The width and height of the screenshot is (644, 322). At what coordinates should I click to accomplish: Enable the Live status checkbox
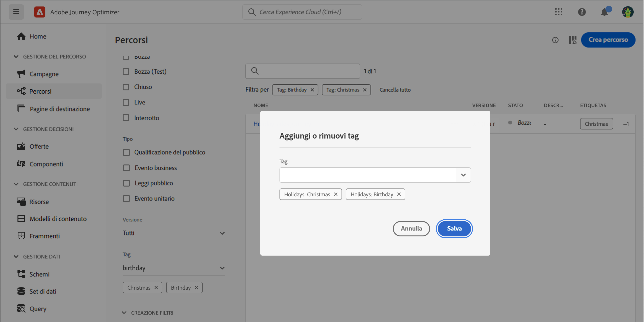click(126, 102)
